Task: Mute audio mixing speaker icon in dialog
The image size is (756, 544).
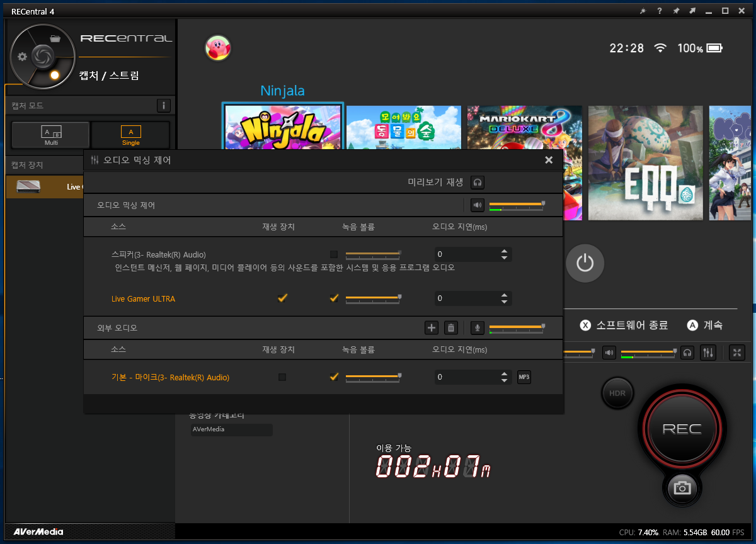Action: [478, 205]
